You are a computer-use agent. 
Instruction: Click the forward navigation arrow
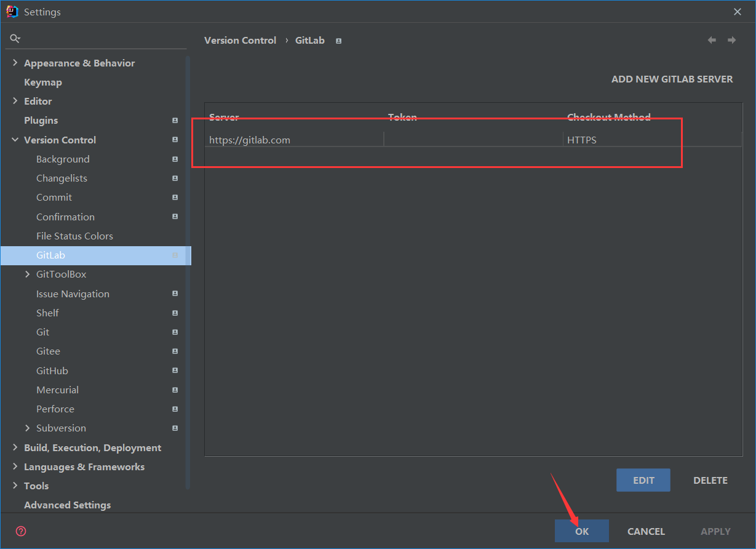coord(731,40)
